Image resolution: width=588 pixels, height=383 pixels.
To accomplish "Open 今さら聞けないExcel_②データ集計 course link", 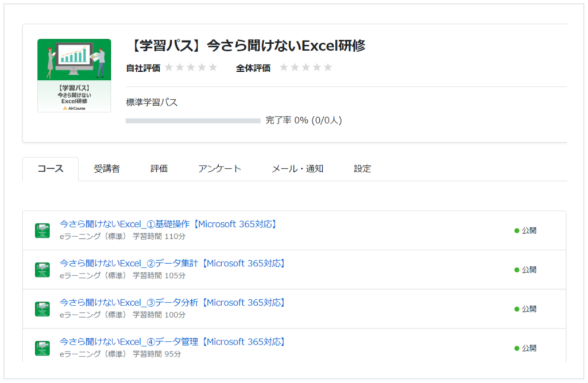I will tap(173, 264).
